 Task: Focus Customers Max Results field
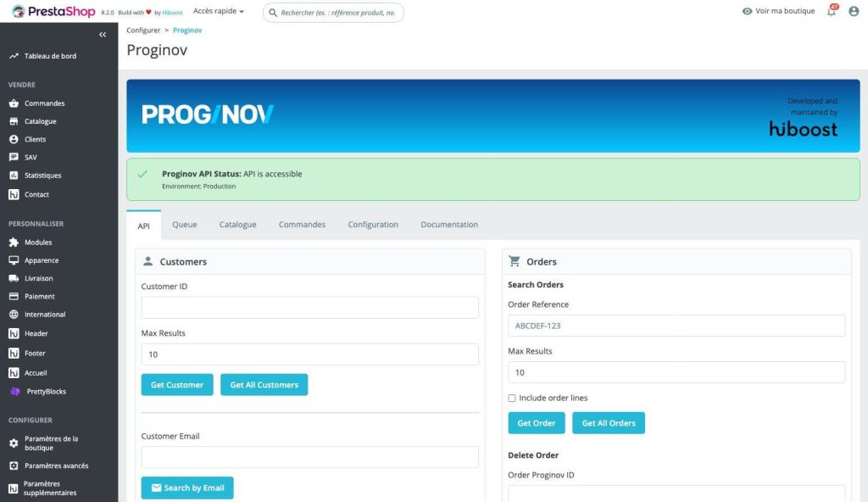point(310,354)
